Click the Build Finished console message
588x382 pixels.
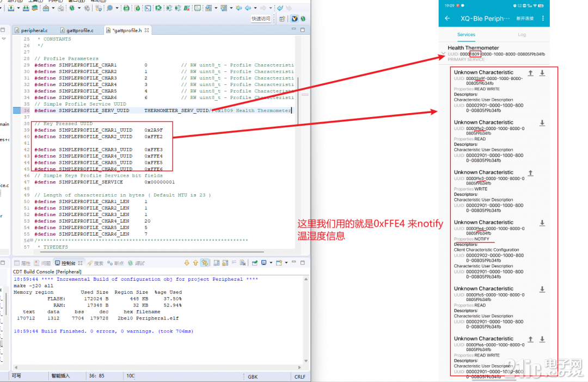pyautogui.click(x=103, y=331)
